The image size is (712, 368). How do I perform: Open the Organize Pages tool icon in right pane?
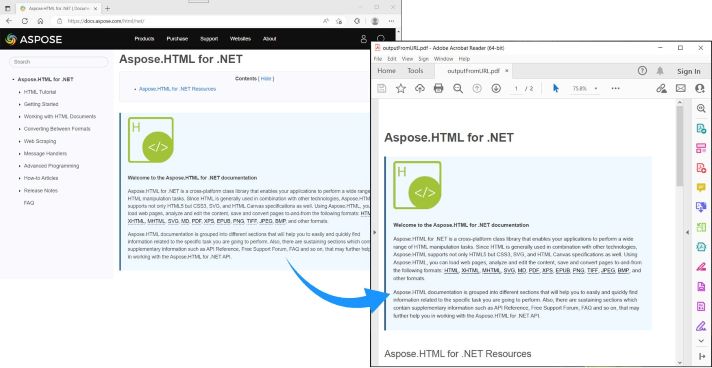point(702,148)
